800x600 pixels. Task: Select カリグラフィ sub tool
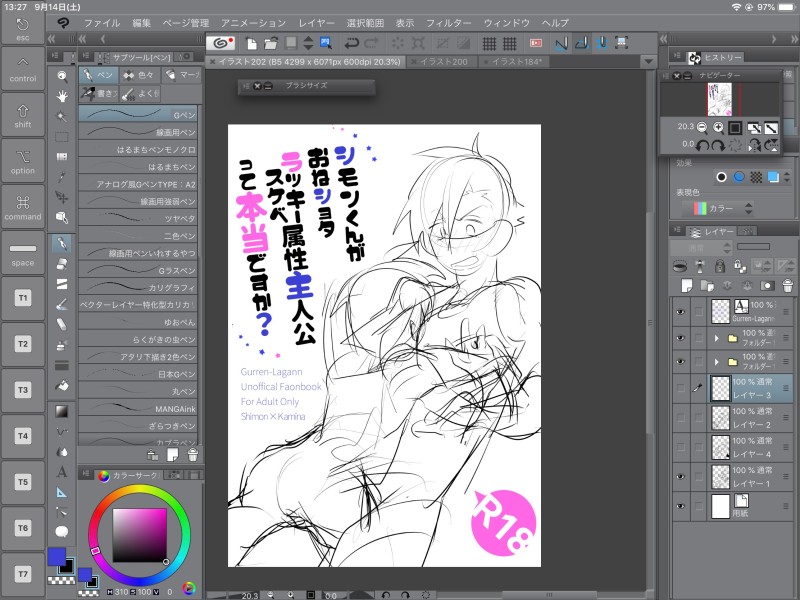point(138,287)
